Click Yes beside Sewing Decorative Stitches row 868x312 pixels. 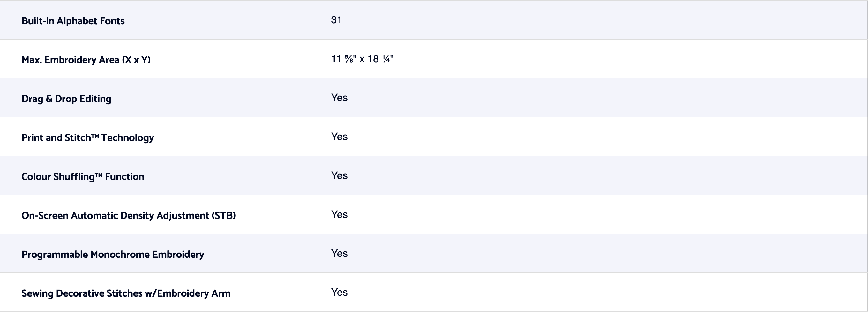[x=339, y=293]
